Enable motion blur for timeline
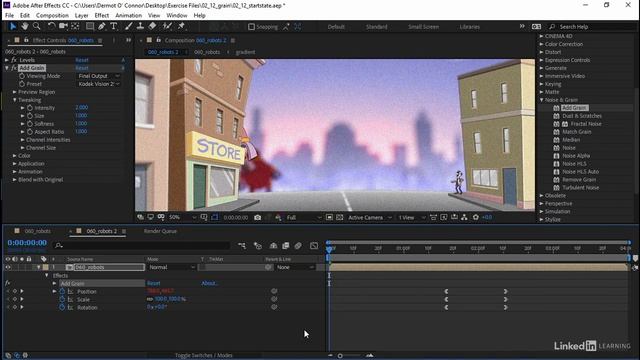 298,246
